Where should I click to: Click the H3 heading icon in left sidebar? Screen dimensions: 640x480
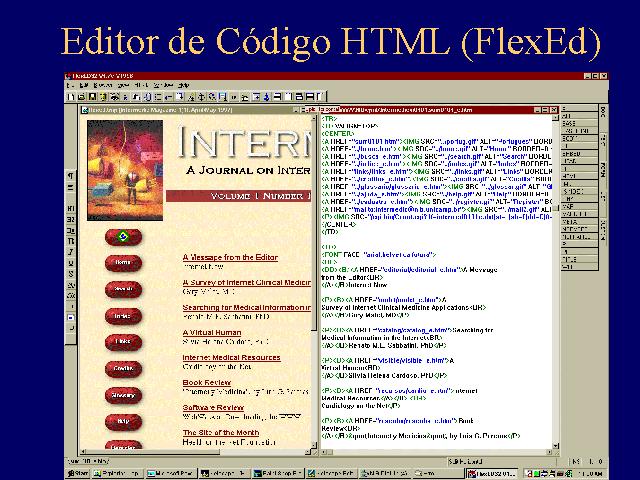click(71, 231)
